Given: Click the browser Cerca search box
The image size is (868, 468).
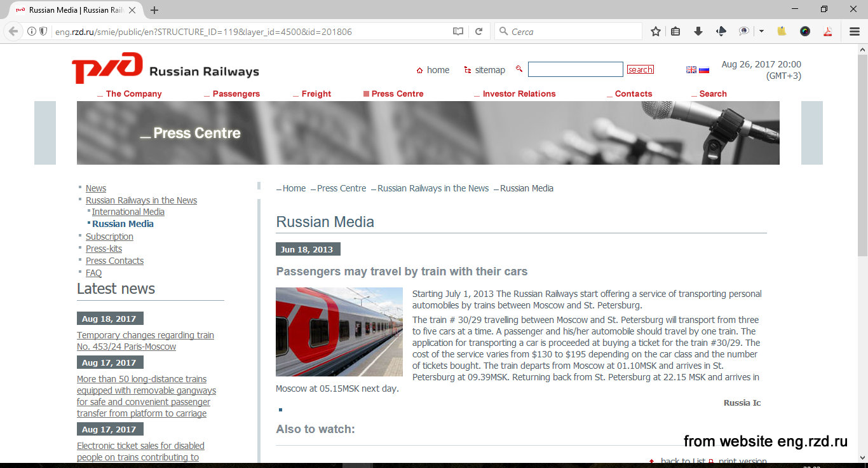Looking at the screenshot, I should tap(569, 31).
